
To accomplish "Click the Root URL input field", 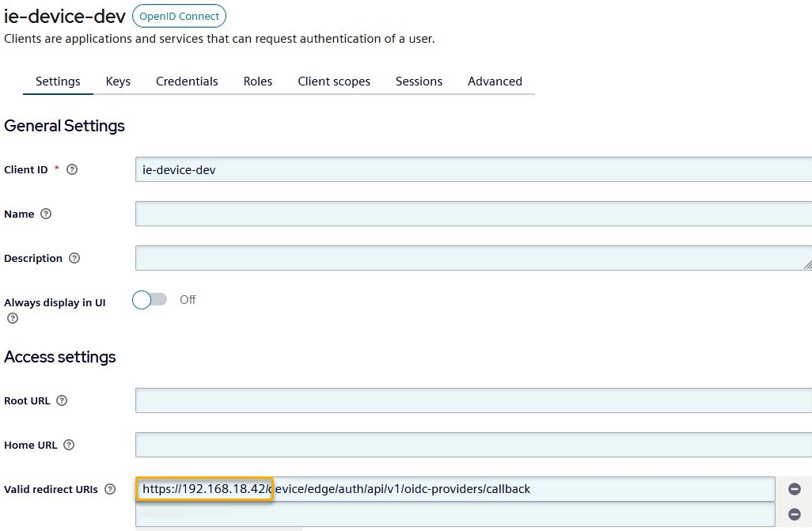I will pos(473,400).
